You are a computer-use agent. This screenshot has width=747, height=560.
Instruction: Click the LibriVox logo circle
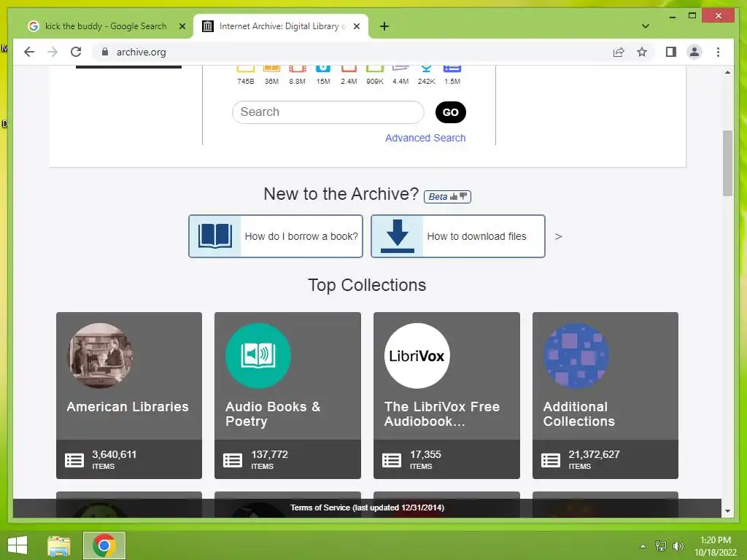417,356
